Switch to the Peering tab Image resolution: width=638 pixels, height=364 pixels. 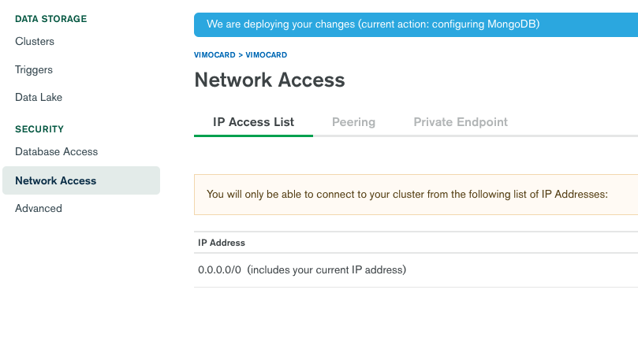[353, 122]
